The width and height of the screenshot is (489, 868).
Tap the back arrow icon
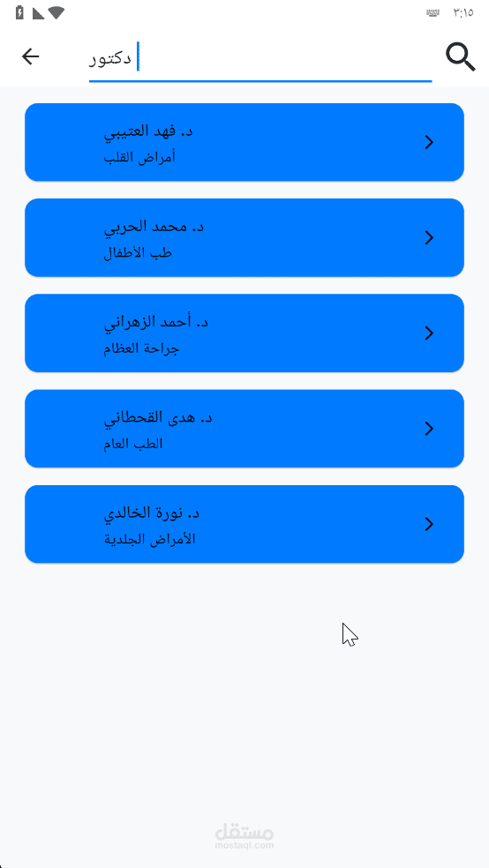pyautogui.click(x=31, y=56)
